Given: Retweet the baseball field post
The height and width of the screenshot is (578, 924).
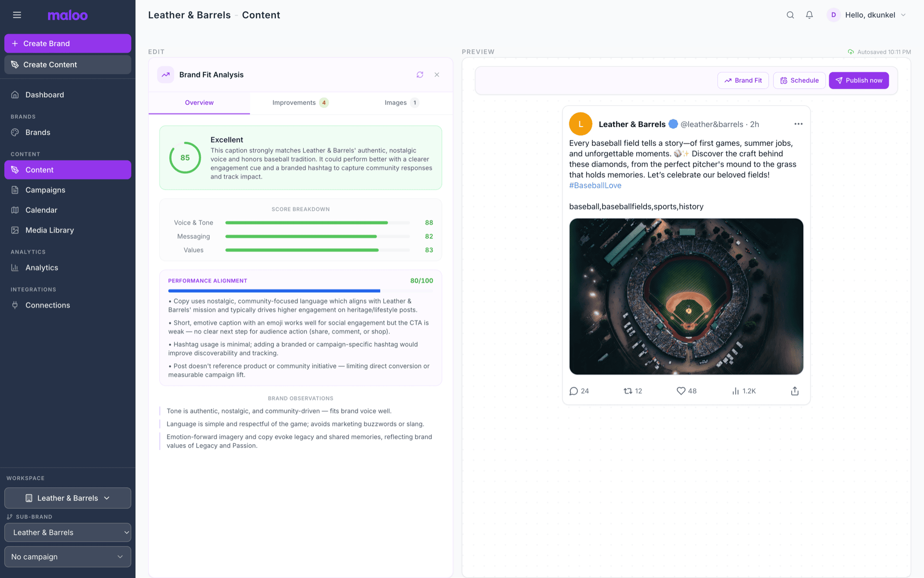Looking at the screenshot, I should [x=628, y=391].
